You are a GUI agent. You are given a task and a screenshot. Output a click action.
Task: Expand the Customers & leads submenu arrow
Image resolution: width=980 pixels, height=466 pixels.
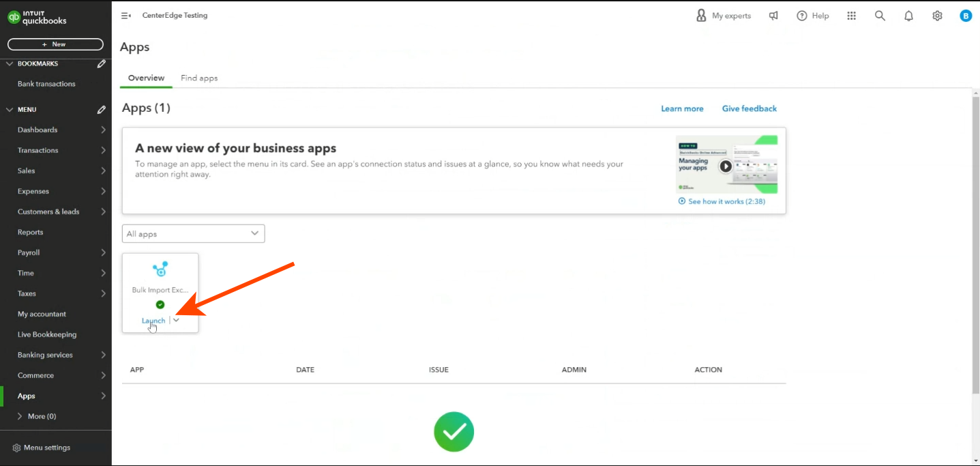coord(103,212)
